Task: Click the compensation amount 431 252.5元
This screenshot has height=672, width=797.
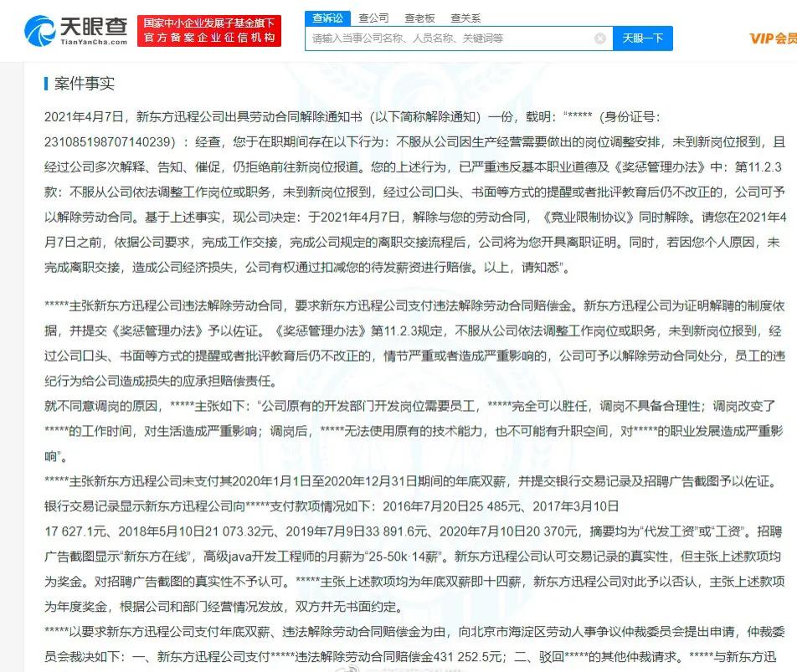Action: [469, 657]
